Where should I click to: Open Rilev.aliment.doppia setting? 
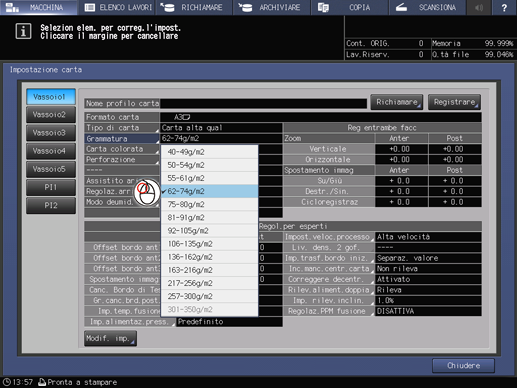(x=329, y=290)
